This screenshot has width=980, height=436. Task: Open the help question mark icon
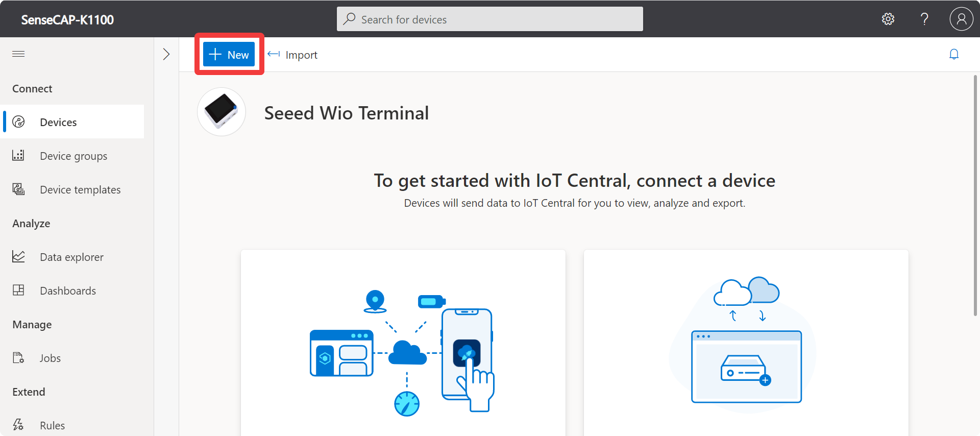pyautogui.click(x=924, y=19)
